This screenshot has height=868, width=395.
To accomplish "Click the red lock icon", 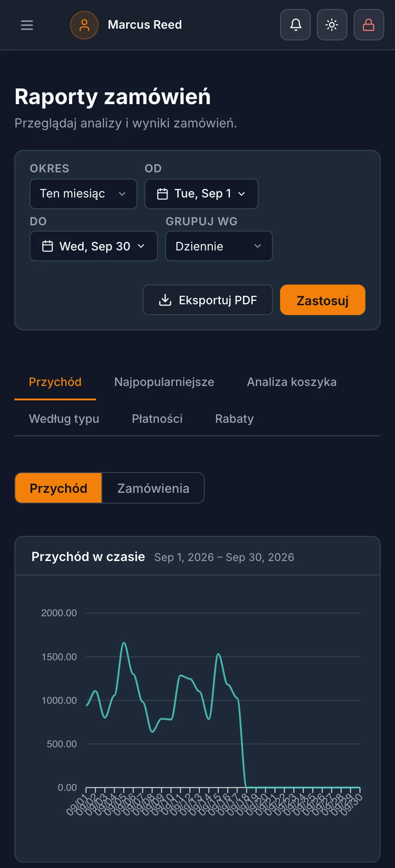I will (x=369, y=25).
